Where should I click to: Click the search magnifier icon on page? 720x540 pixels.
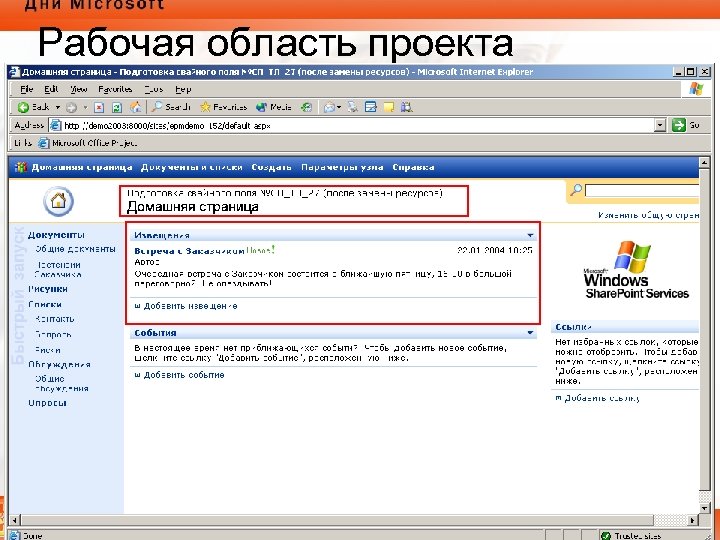(575, 190)
